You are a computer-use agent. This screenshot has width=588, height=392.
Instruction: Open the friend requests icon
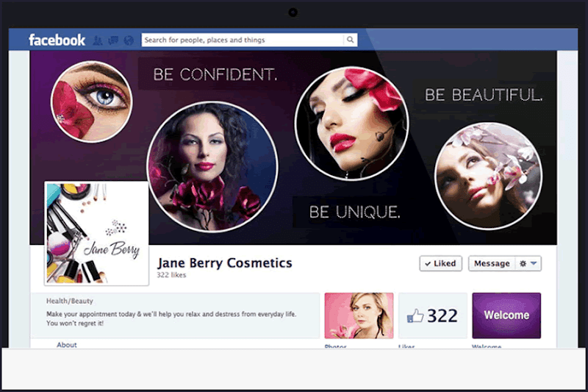coord(98,40)
